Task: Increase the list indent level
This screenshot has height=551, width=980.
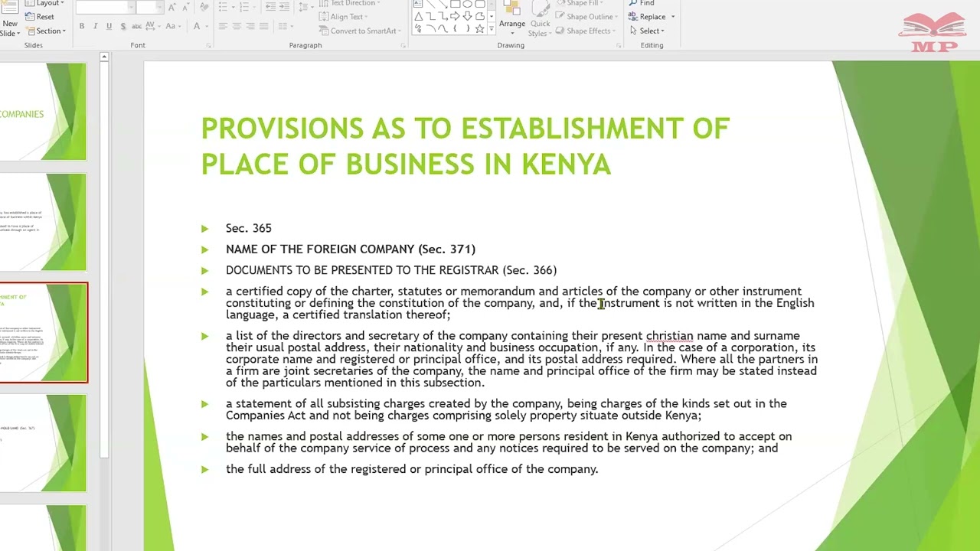Action: click(286, 7)
